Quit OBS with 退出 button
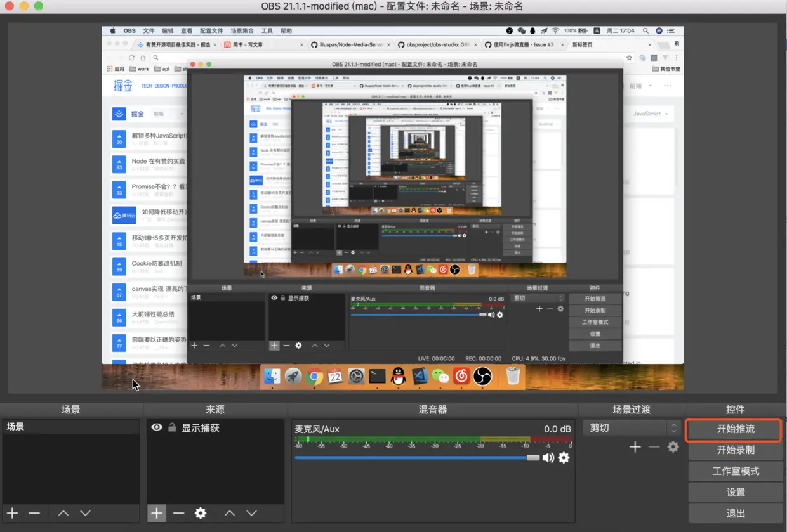 click(x=736, y=514)
